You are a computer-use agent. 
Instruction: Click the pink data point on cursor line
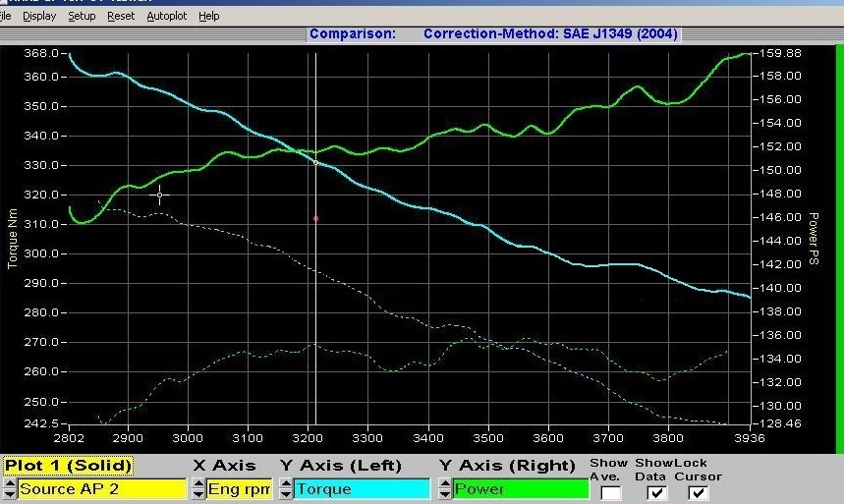coord(316,219)
